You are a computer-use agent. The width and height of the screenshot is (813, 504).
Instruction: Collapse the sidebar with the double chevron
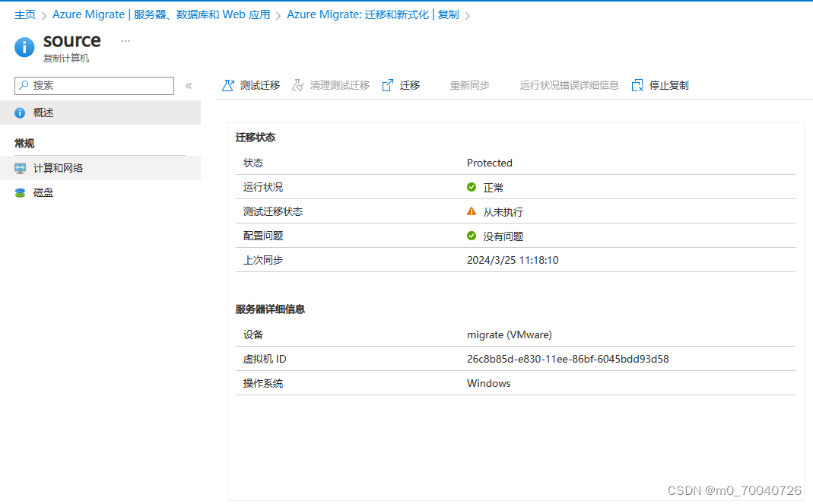pos(189,86)
